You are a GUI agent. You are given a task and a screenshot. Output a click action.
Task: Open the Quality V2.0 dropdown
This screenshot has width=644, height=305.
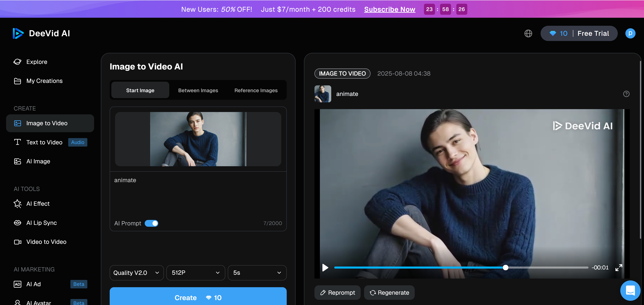pyautogui.click(x=136, y=273)
